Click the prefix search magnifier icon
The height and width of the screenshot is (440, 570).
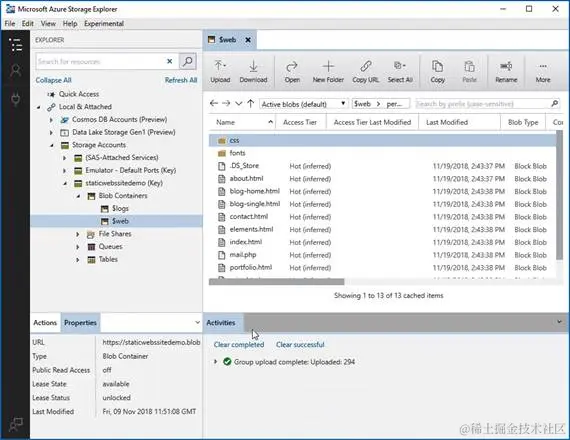click(x=554, y=104)
